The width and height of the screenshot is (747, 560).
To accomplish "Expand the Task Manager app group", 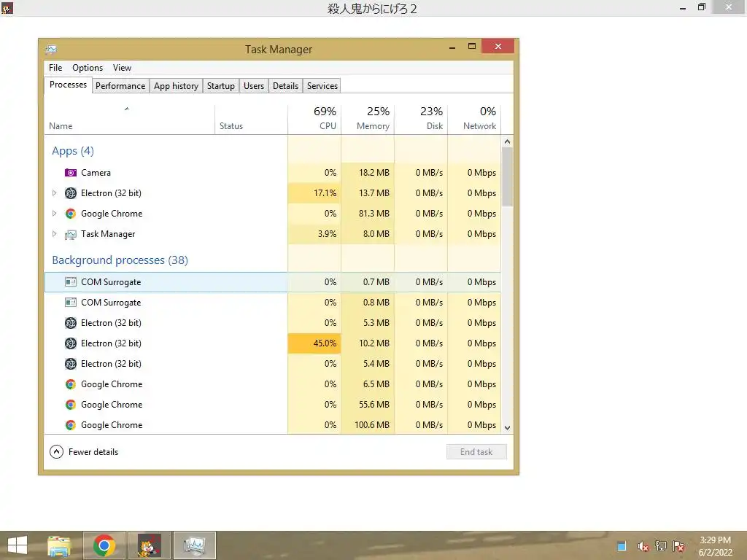I will 54,234.
